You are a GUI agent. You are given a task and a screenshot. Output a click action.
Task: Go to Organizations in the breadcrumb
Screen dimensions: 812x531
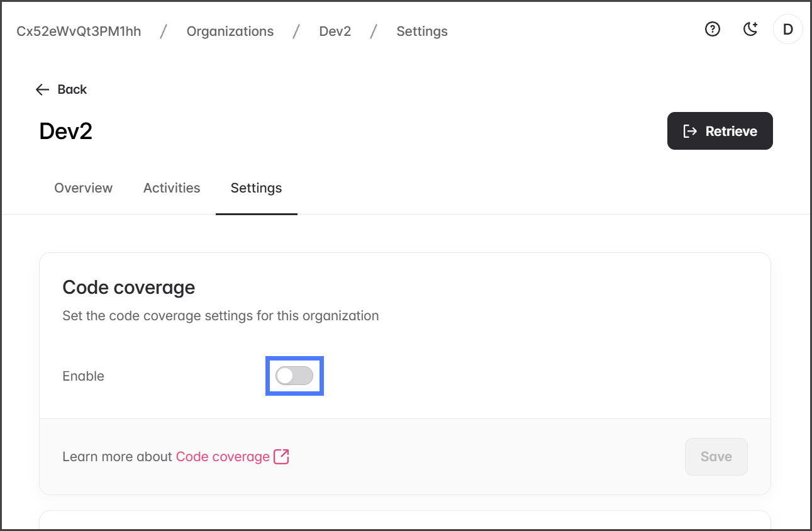coord(230,31)
